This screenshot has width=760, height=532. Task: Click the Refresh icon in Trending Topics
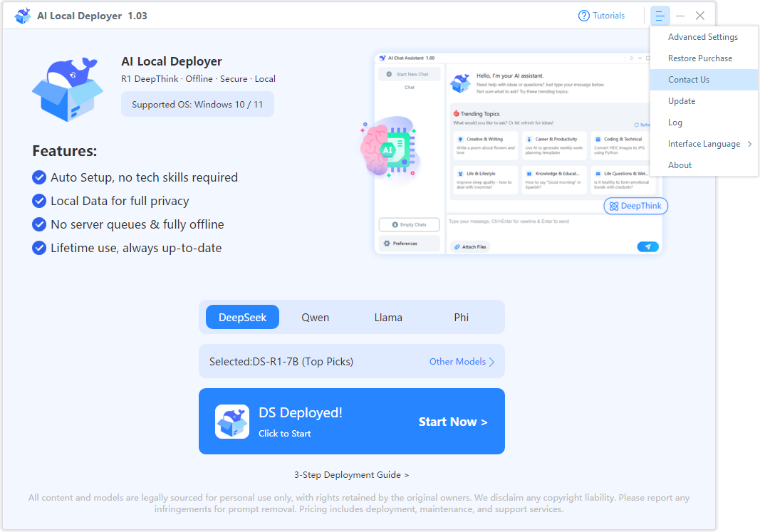coord(637,125)
